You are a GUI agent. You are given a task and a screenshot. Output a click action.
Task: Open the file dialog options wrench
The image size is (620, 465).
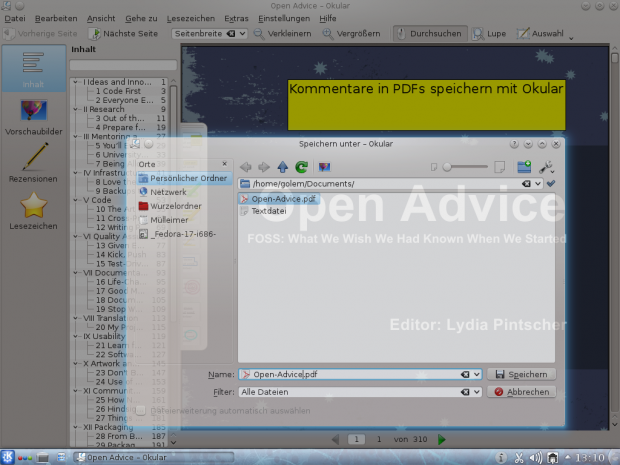[546, 167]
